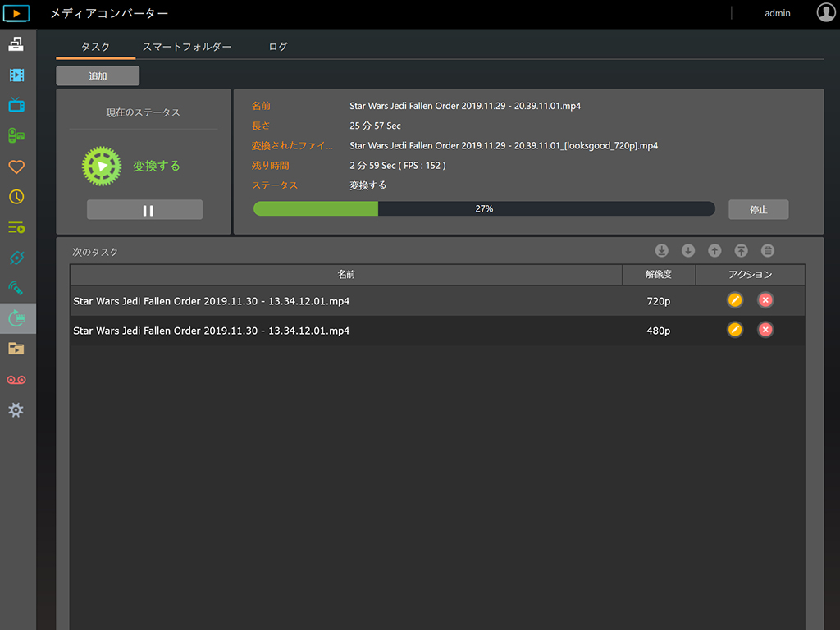The width and height of the screenshot is (840, 630).
Task: Click the green gear converting status icon
Action: click(x=102, y=166)
